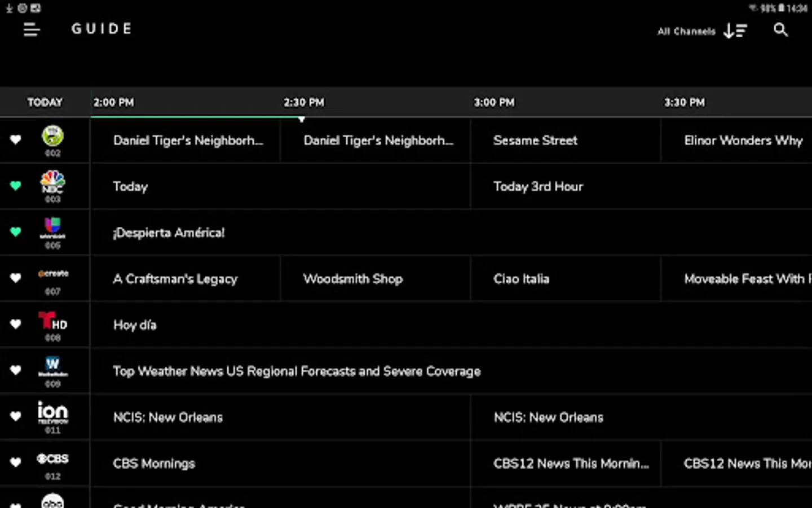812x508 pixels.
Task: Open A Craftsman's Legacy program
Action: (x=186, y=279)
